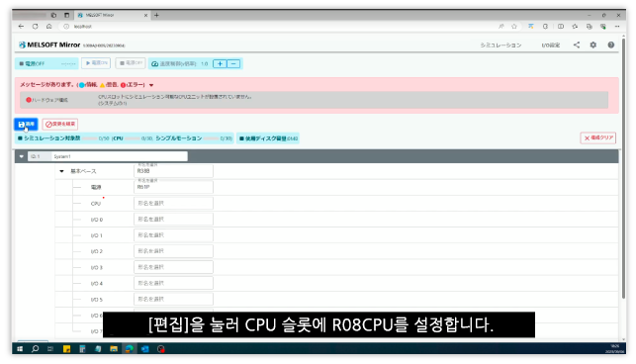Image resolution: width=636 pixels, height=364 pixels.
Task: Click the share icon in header
Action: (x=577, y=45)
